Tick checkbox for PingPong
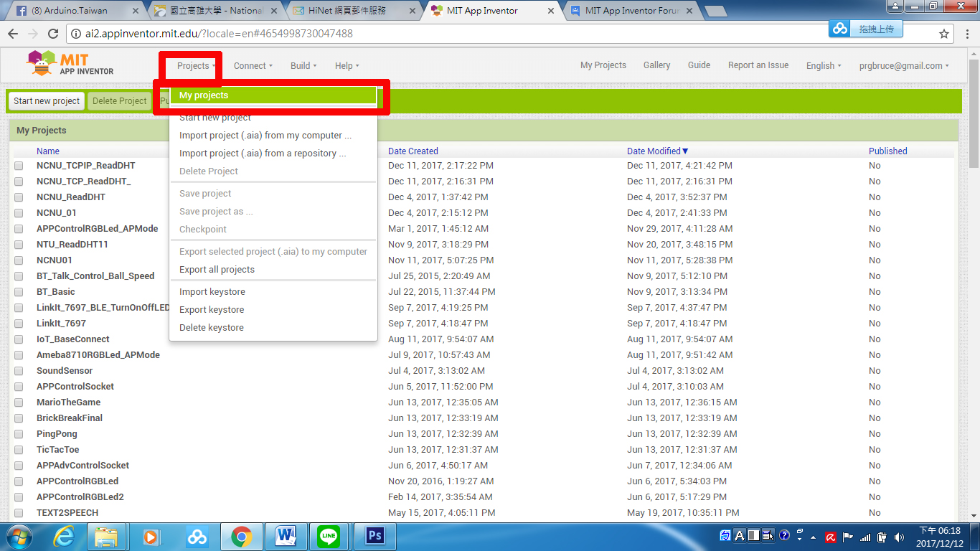The width and height of the screenshot is (980, 551). (19, 434)
